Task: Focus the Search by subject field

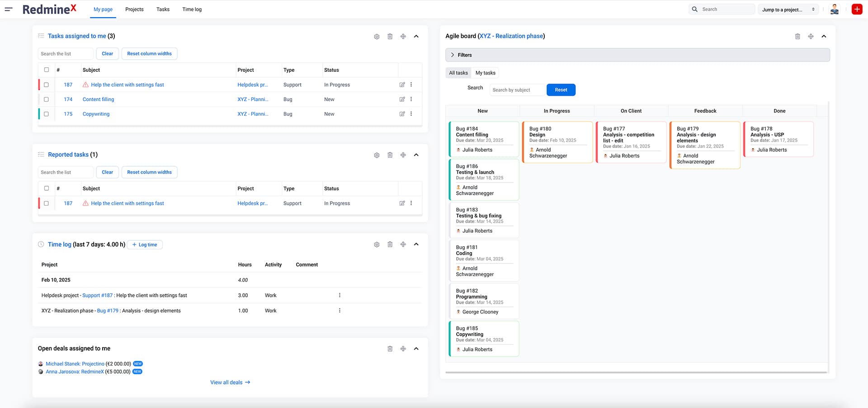Action: tap(517, 90)
